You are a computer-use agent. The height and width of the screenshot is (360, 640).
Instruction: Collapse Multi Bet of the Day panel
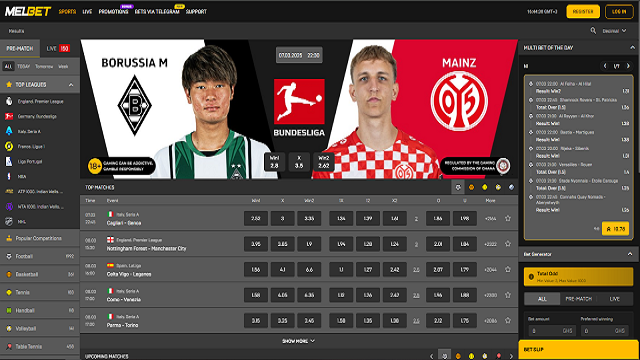click(x=632, y=48)
